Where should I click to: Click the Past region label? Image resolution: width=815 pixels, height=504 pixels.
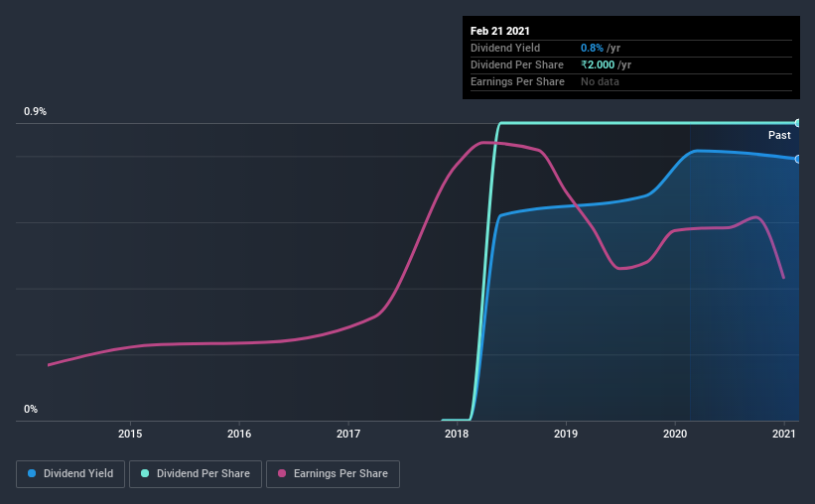(x=779, y=135)
